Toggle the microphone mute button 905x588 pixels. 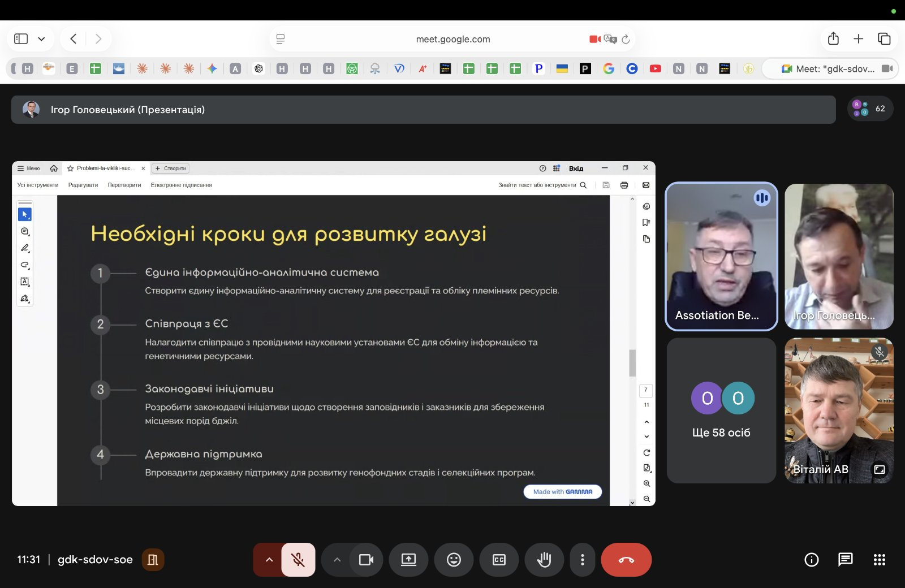click(298, 560)
